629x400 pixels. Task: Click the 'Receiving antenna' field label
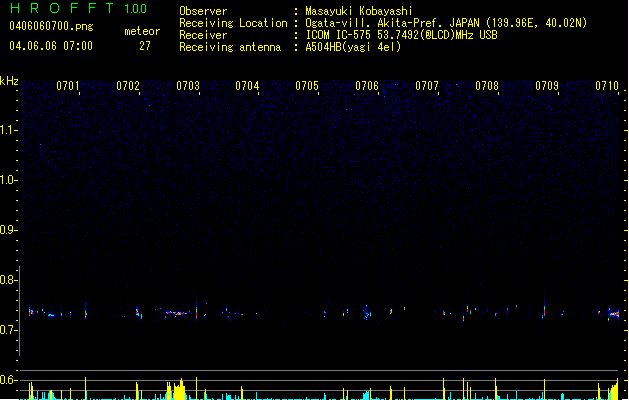pos(230,47)
